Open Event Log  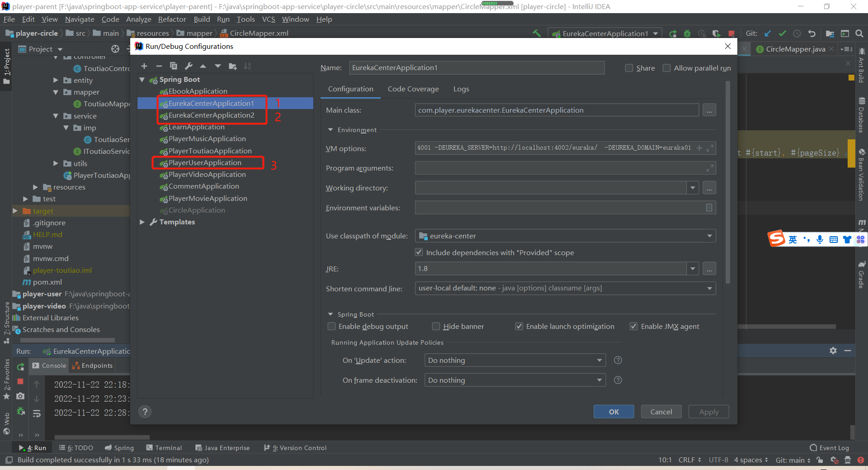tap(829, 448)
